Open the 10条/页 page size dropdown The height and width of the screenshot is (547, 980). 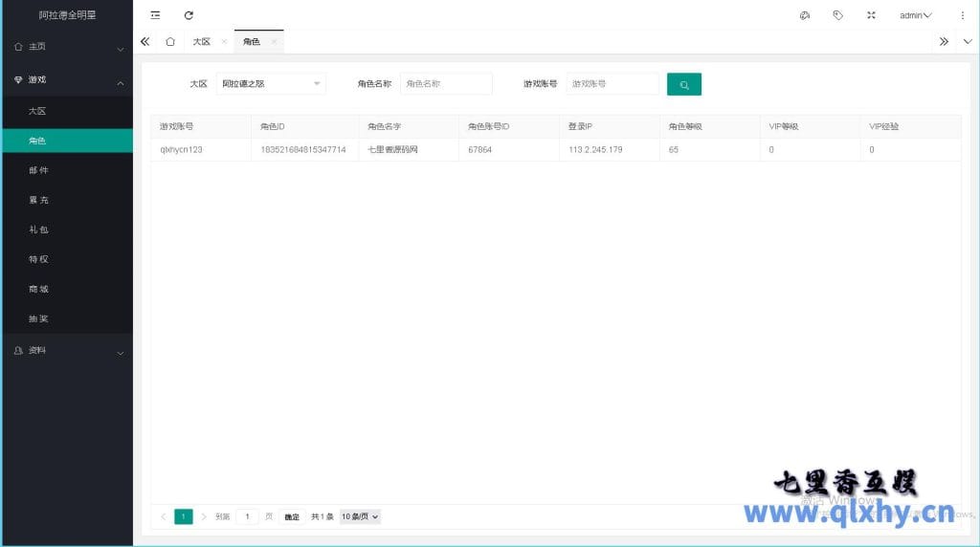[360, 516]
